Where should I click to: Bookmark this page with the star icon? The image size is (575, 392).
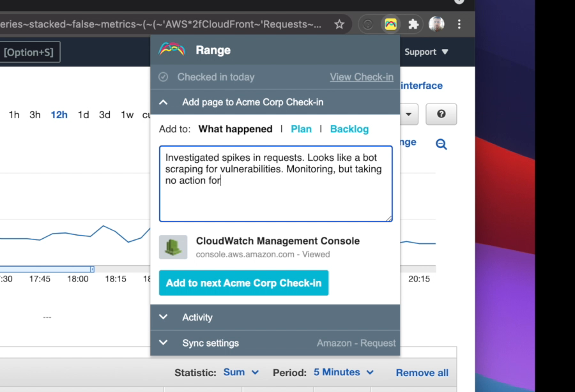[339, 24]
